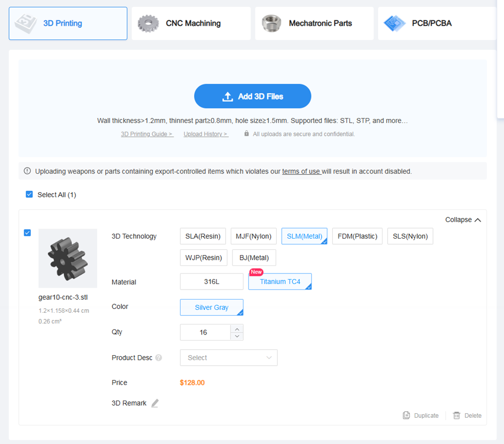Open the Upload History link

pyautogui.click(x=206, y=134)
